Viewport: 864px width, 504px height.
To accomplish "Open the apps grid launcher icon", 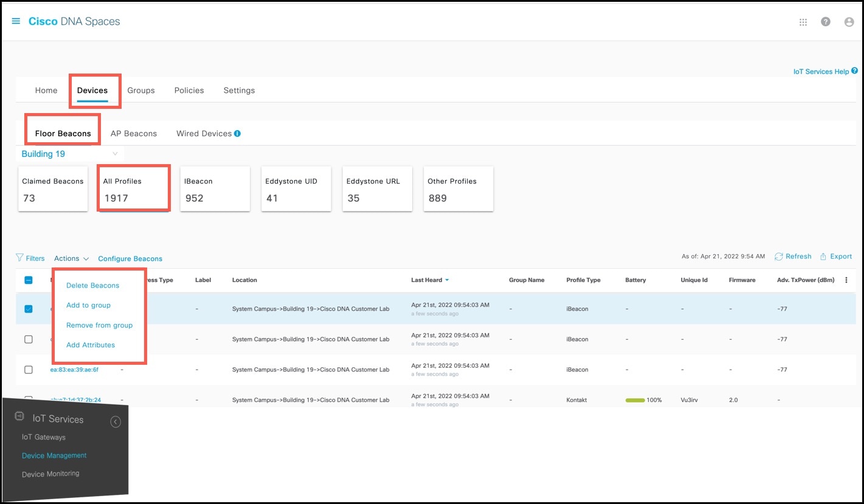I will pyautogui.click(x=803, y=22).
